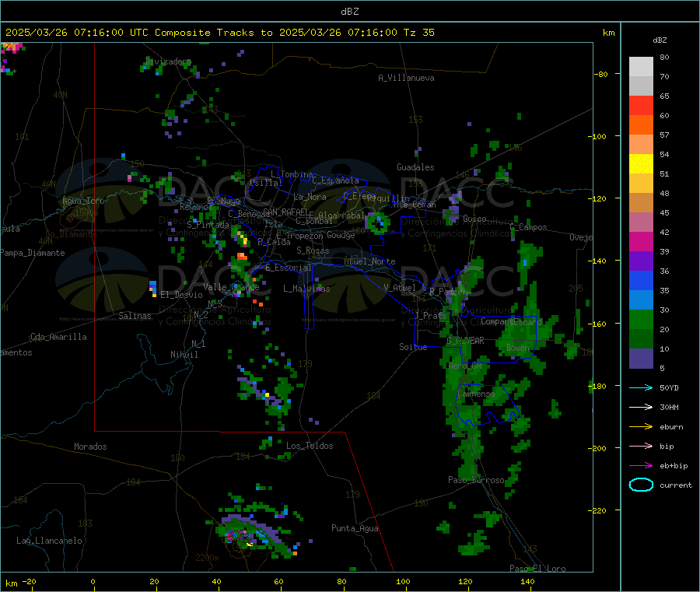Viewport: 700px width, 592px height.
Task: Click the Lag.Llancanelo map label
Action: point(50,541)
